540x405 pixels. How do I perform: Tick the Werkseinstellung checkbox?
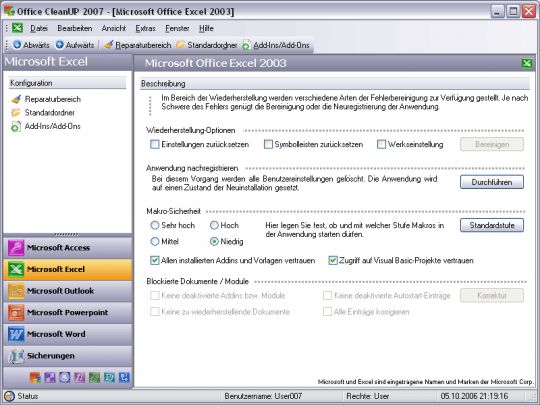381,144
